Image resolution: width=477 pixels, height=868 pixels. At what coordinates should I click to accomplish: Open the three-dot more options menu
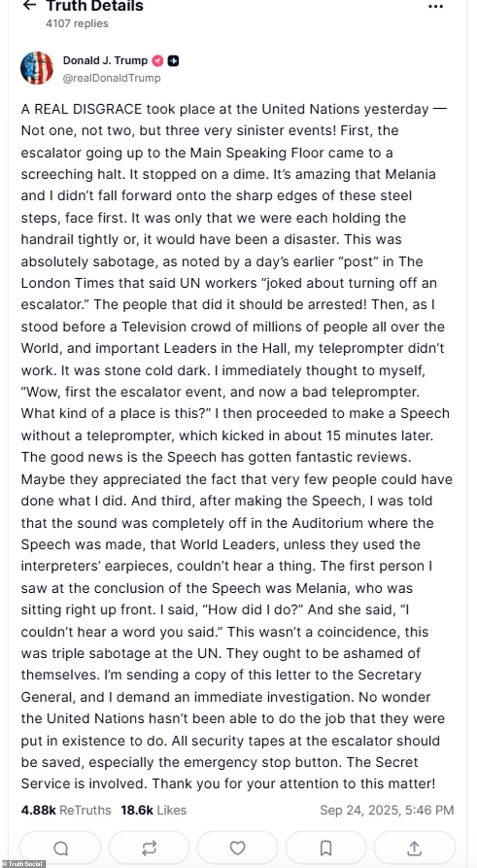click(x=435, y=6)
